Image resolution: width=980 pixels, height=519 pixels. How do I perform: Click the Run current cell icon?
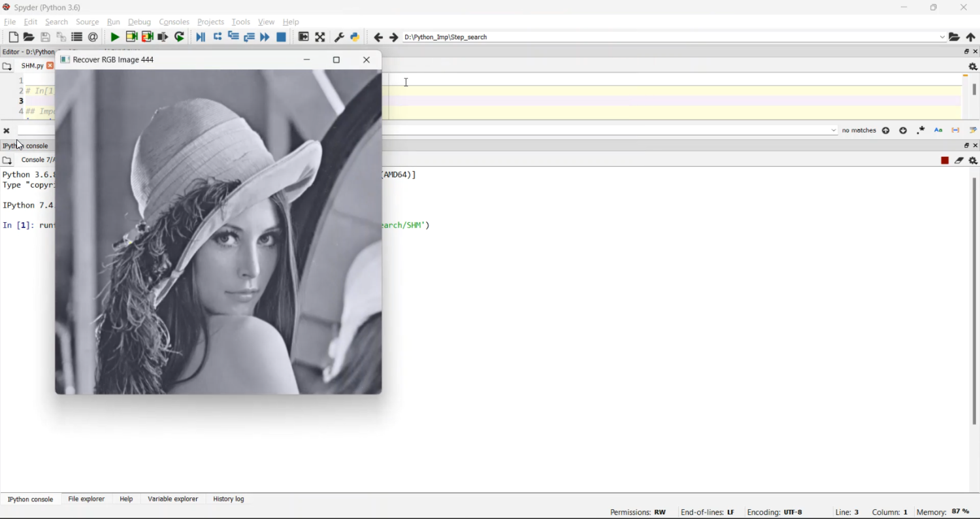[131, 37]
